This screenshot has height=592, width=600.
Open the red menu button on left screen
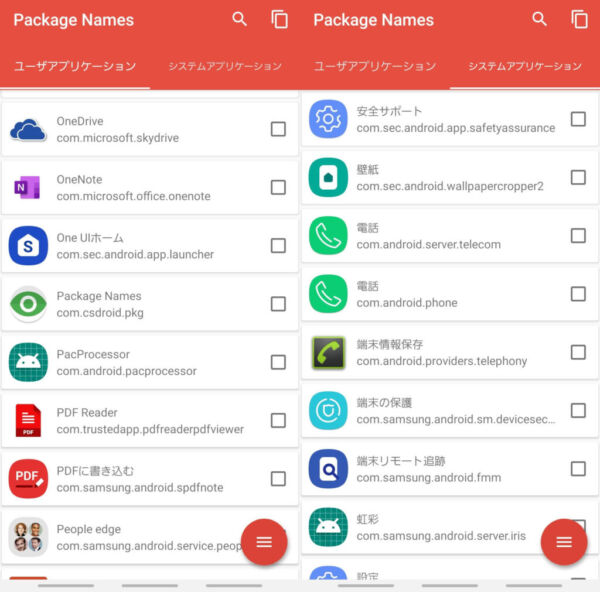pyautogui.click(x=264, y=542)
